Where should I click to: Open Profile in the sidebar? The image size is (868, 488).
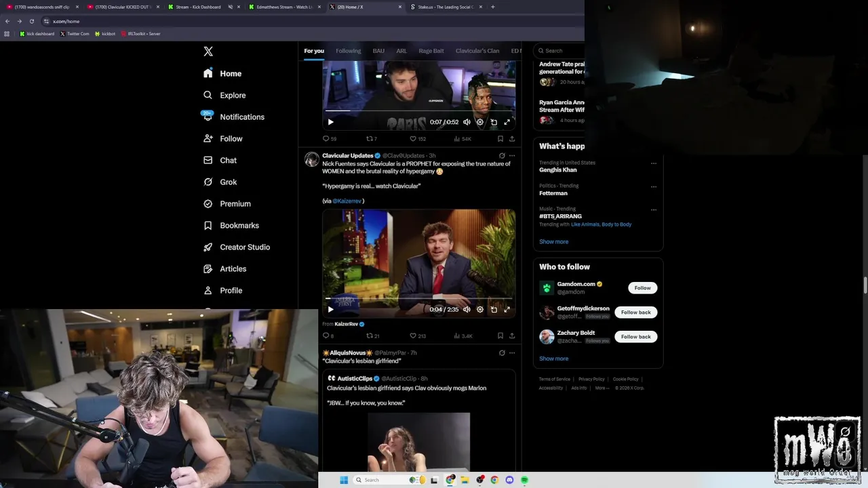222,290
